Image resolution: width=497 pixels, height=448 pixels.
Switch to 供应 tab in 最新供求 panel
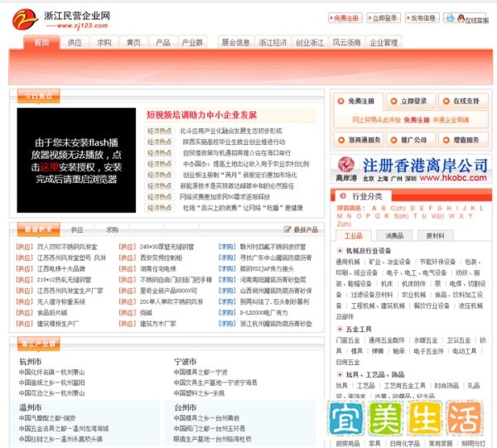77,229
